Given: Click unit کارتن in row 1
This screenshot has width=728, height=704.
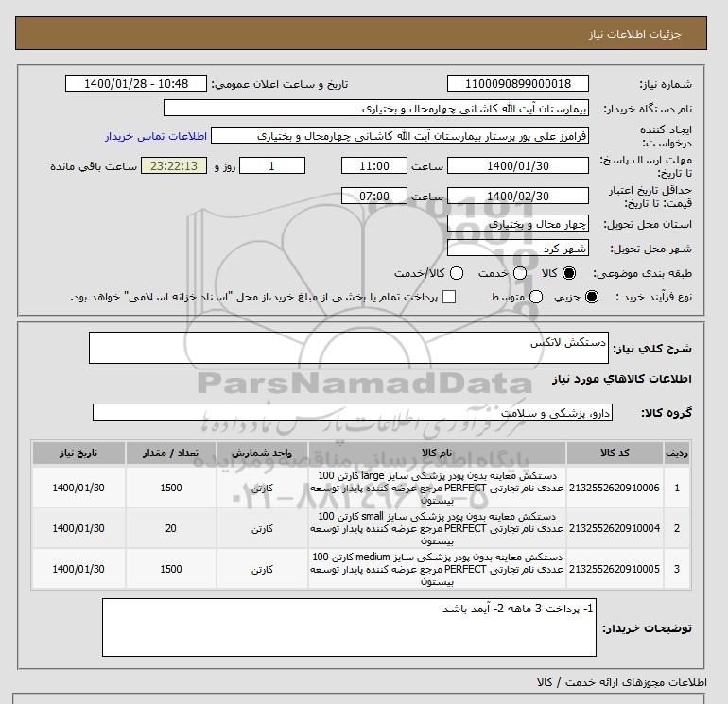Looking at the screenshot, I should [262, 489].
